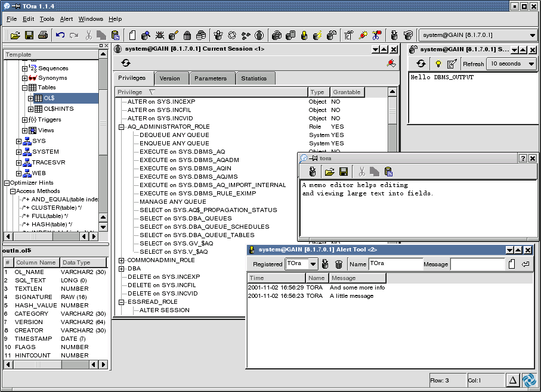
Task: Open the alert tool yellow-lamp icon in main toolbar
Action: click(304, 35)
